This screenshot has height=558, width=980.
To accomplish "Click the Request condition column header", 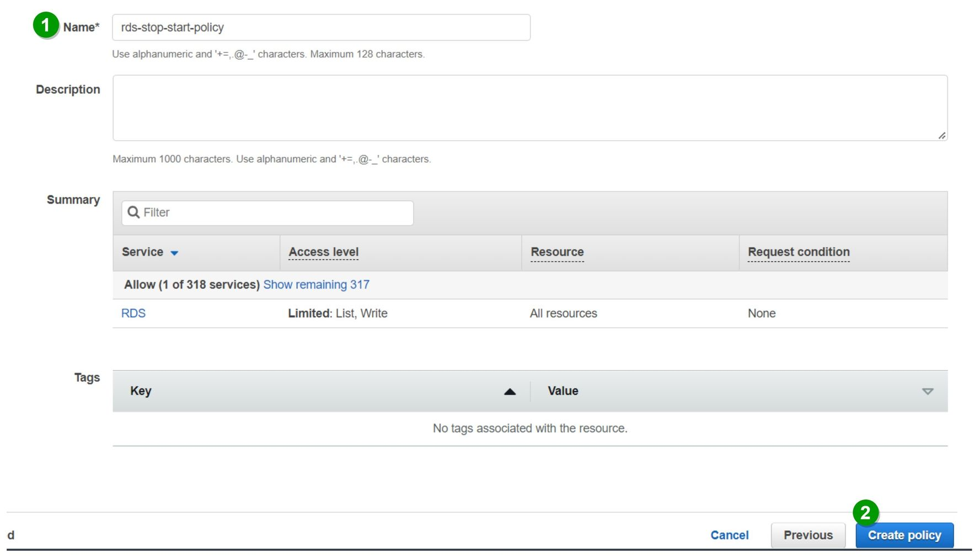I will coord(798,252).
